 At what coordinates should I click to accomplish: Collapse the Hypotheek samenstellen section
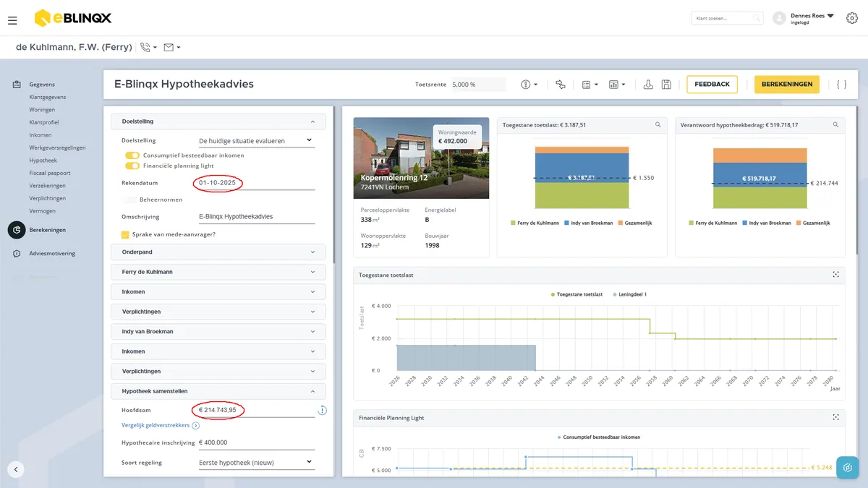point(218,391)
